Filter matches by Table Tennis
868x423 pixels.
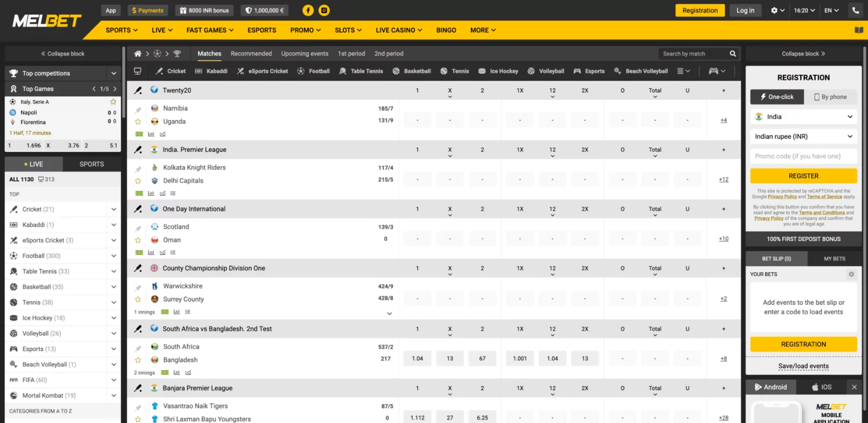point(361,71)
